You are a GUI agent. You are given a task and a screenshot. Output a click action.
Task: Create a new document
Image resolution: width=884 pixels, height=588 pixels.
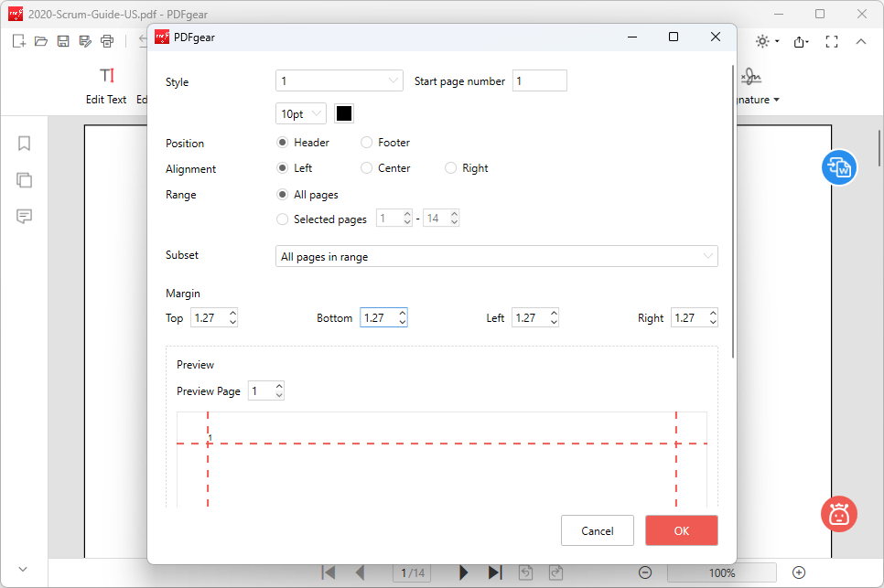pos(18,40)
